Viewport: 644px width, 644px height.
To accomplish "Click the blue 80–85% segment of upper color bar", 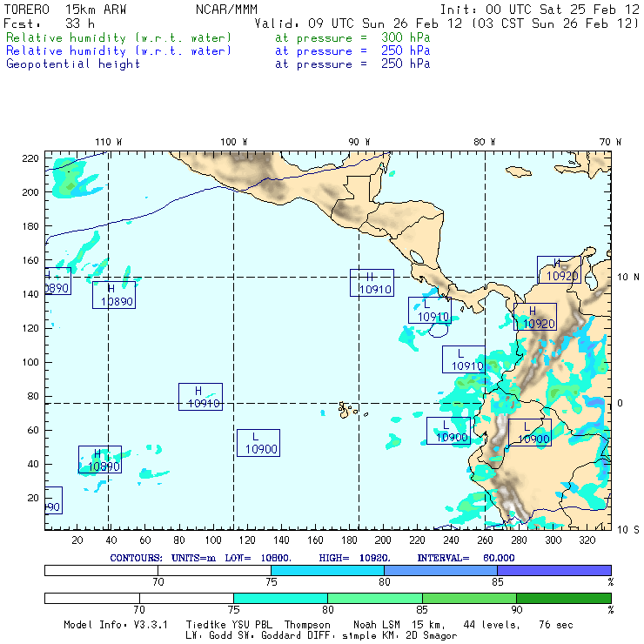I will 440,570.
